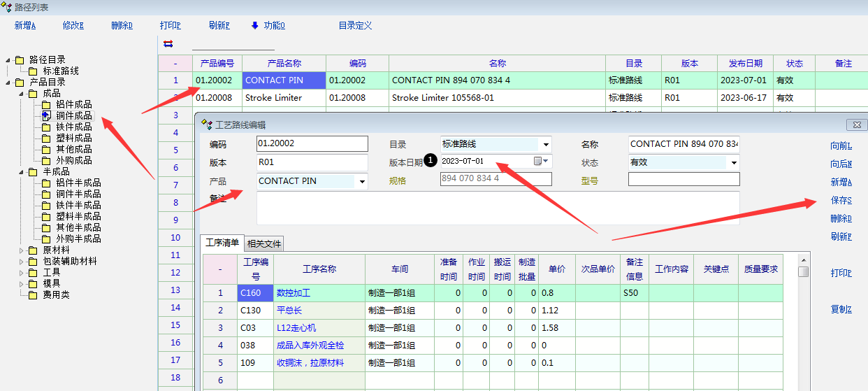Click the 复制 button on right side
The height and width of the screenshot is (391, 868).
coord(841,309)
